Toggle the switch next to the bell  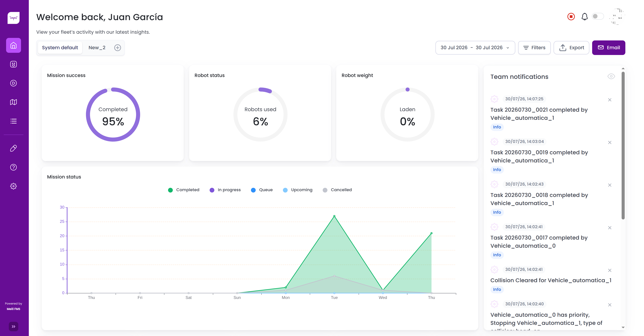pos(598,16)
